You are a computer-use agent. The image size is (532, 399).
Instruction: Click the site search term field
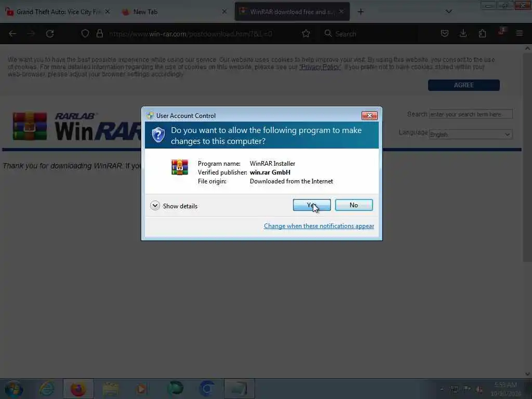471,114
